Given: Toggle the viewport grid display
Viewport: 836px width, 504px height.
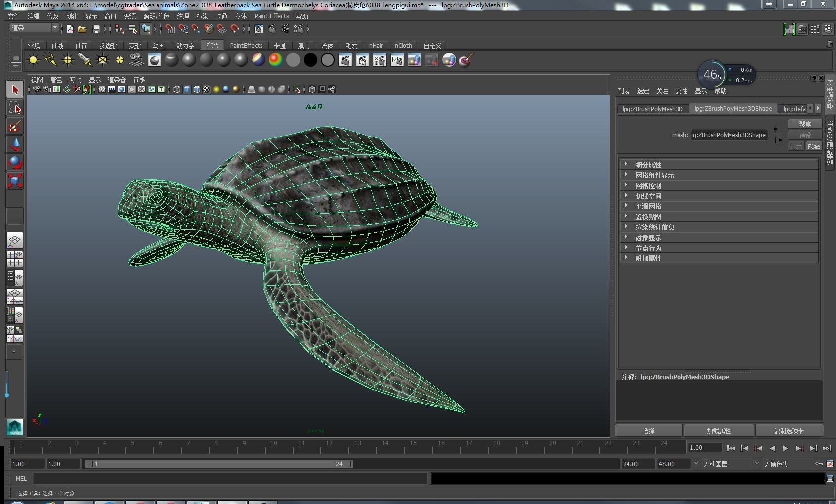Looking at the screenshot, I should coord(102,89).
